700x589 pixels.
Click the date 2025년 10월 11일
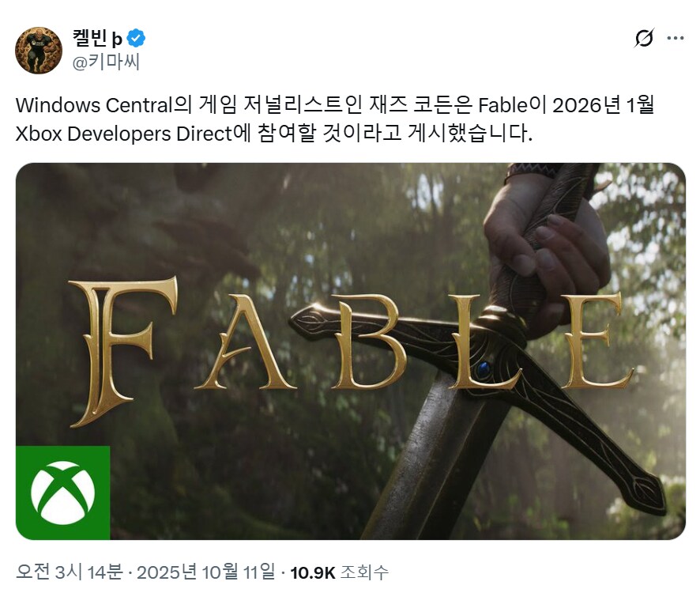tap(205, 572)
